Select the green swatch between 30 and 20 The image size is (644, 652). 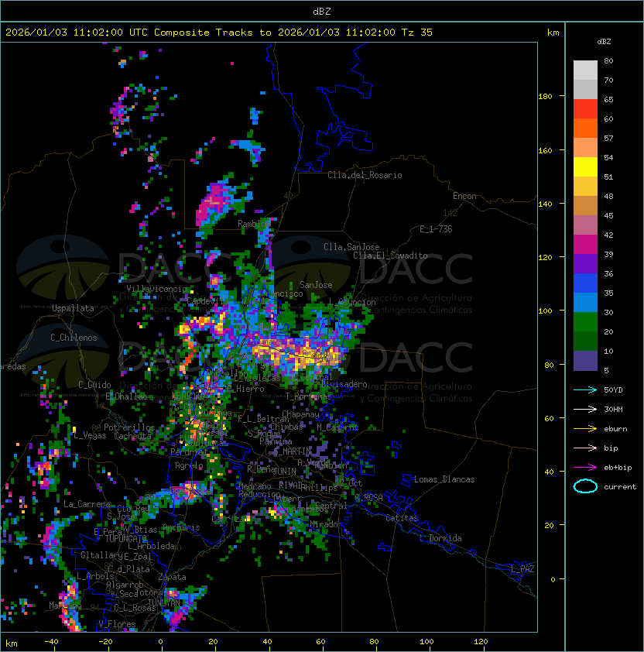pyautogui.click(x=585, y=321)
